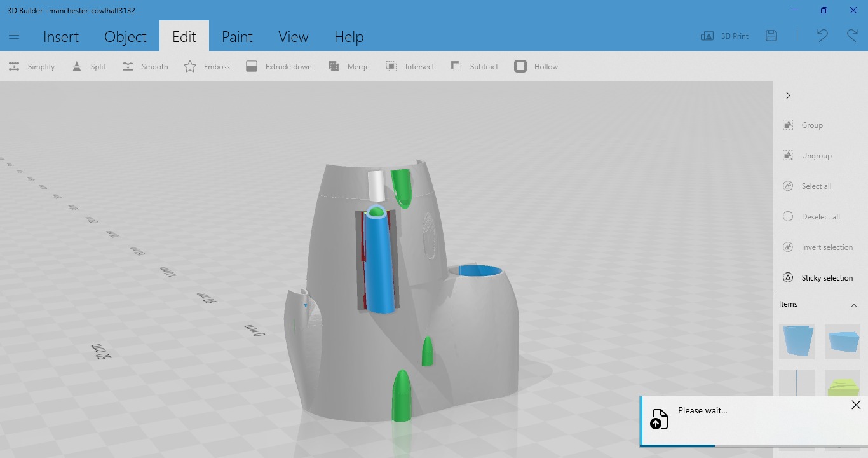
Task: Choose the Emboss star icon
Action: 190,67
